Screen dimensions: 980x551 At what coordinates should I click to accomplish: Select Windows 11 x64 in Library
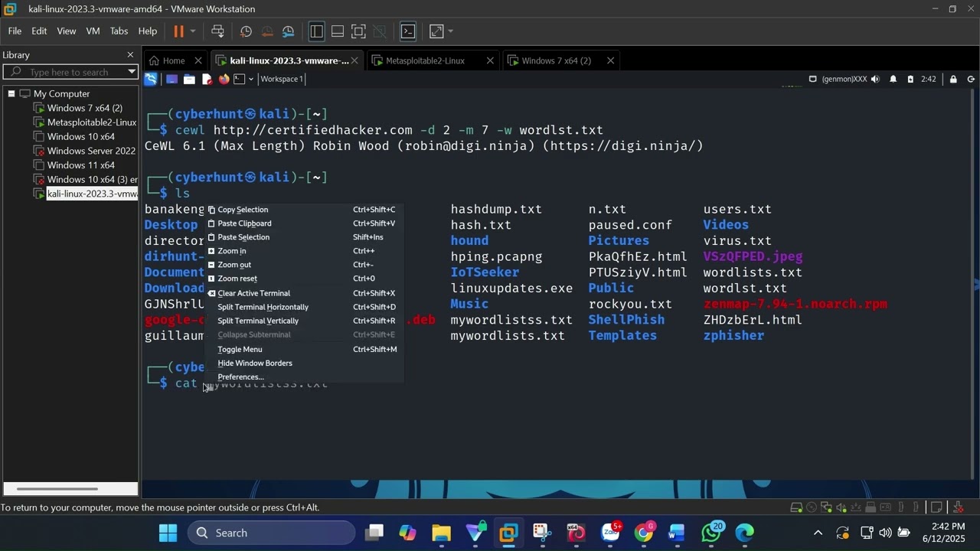click(x=80, y=165)
